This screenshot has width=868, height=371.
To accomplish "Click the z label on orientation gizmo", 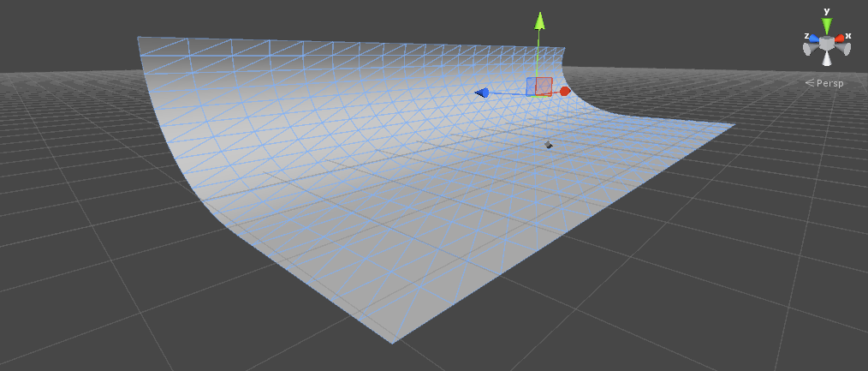I will [x=806, y=36].
